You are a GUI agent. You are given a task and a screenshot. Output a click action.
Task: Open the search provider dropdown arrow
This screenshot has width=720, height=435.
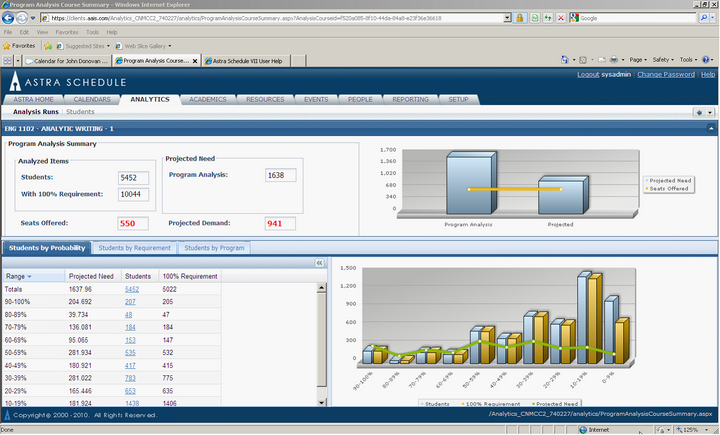(713, 18)
